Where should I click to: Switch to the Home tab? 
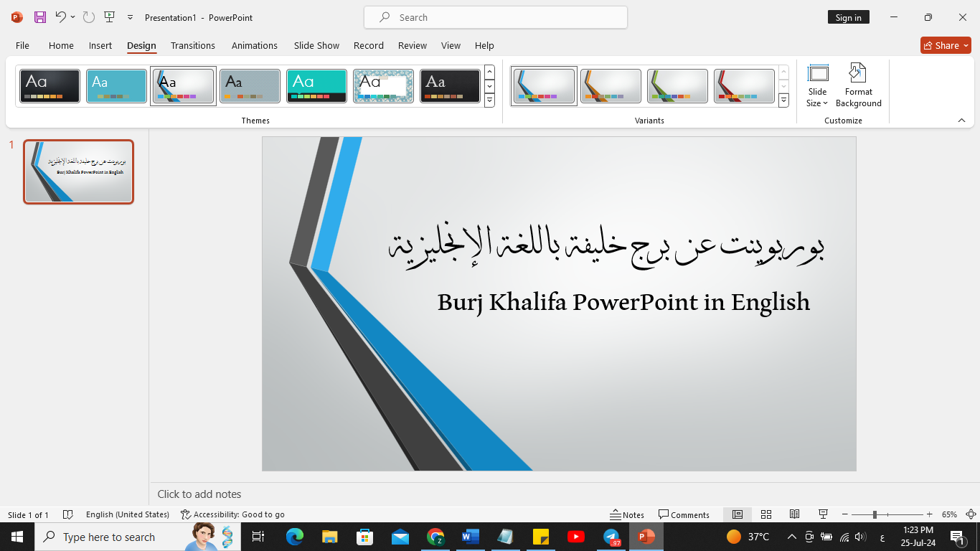click(61, 45)
